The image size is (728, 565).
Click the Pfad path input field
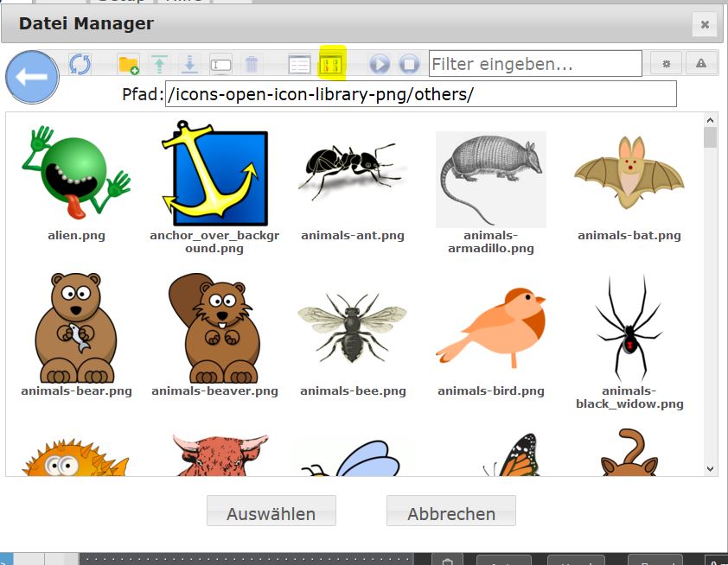[x=419, y=94]
